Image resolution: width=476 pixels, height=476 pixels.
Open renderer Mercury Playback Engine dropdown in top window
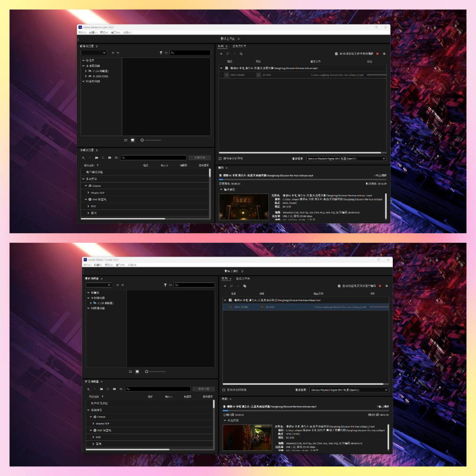(x=346, y=159)
